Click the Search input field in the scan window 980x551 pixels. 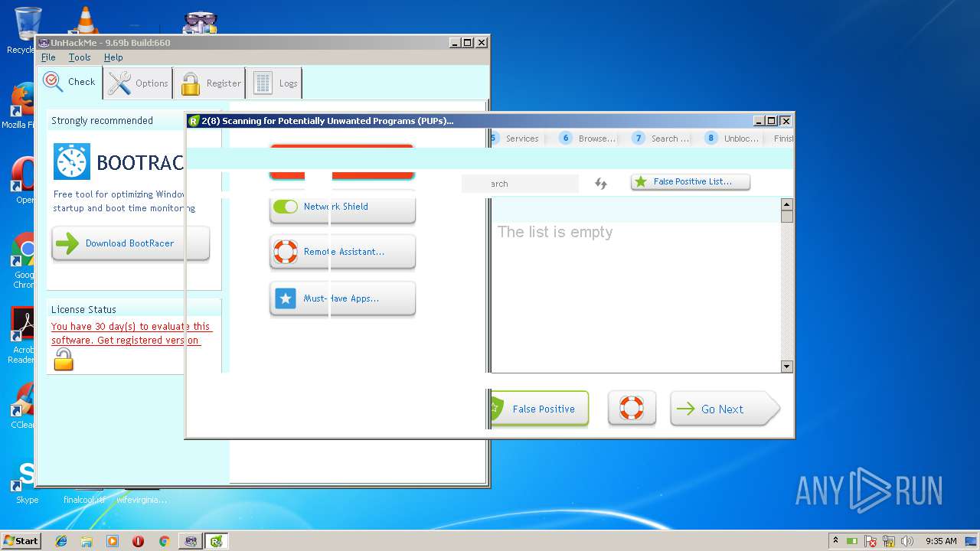(520, 184)
